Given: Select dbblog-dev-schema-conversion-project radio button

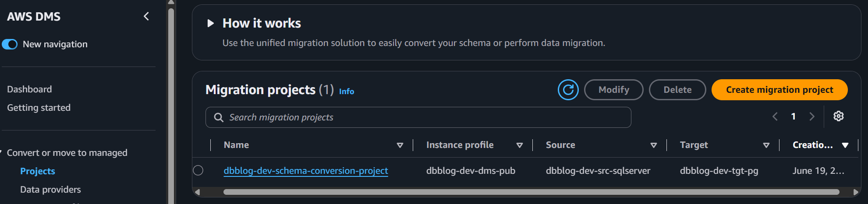Looking at the screenshot, I should pyautogui.click(x=198, y=170).
